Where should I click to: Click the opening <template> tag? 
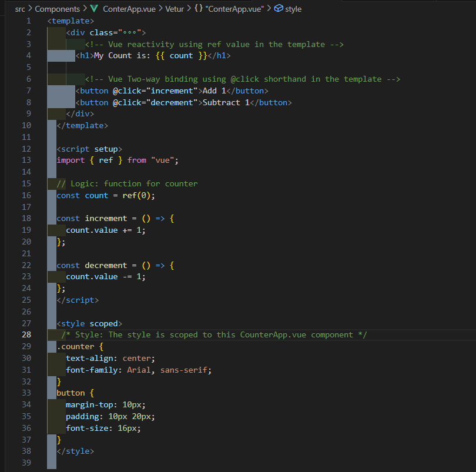(x=71, y=21)
